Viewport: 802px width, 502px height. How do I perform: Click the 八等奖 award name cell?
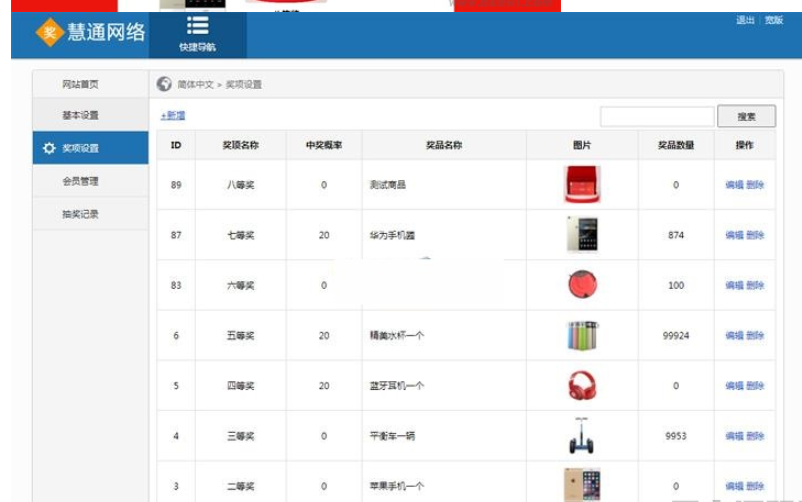pyautogui.click(x=240, y=185)
